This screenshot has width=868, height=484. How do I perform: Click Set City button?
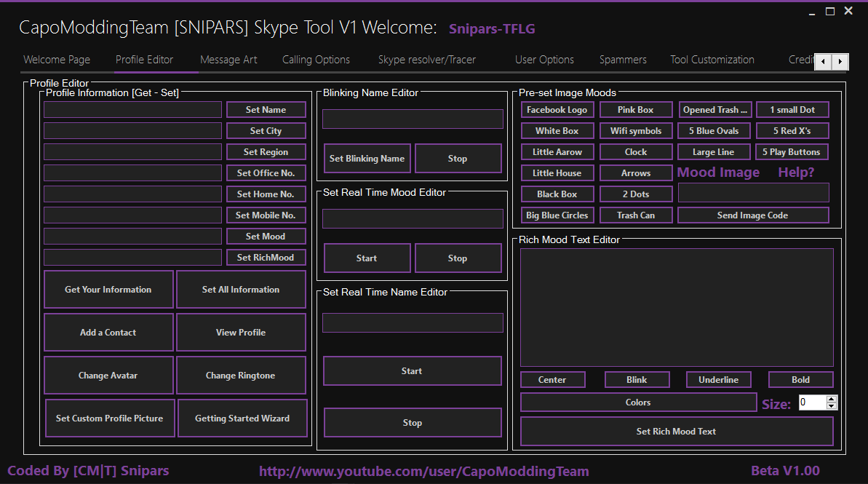pos(266,131)
